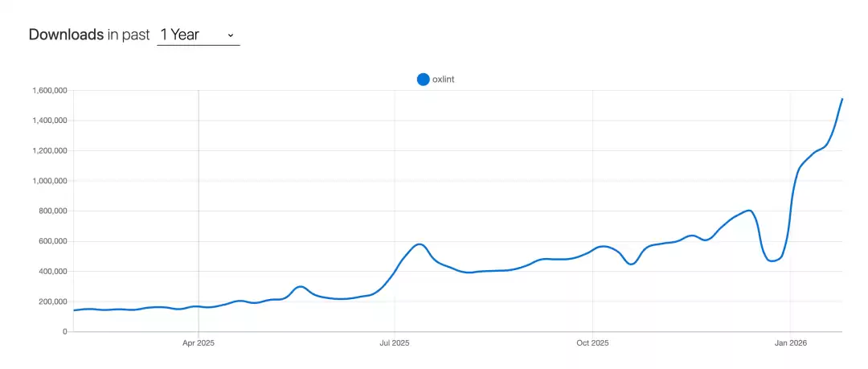Viewport: 868px width, 369px height.
Task: Click the chevron arrow beside "1 Year"
Action: point(231,35)
